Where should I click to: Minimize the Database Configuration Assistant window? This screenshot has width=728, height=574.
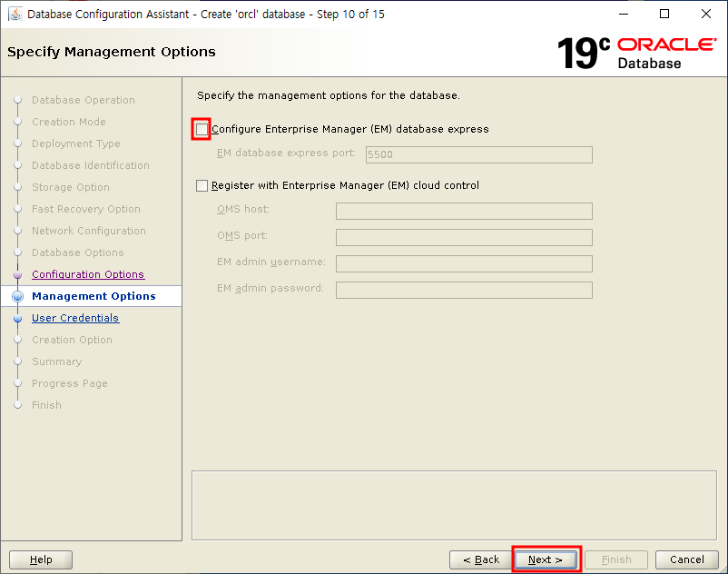click(624, 14)
